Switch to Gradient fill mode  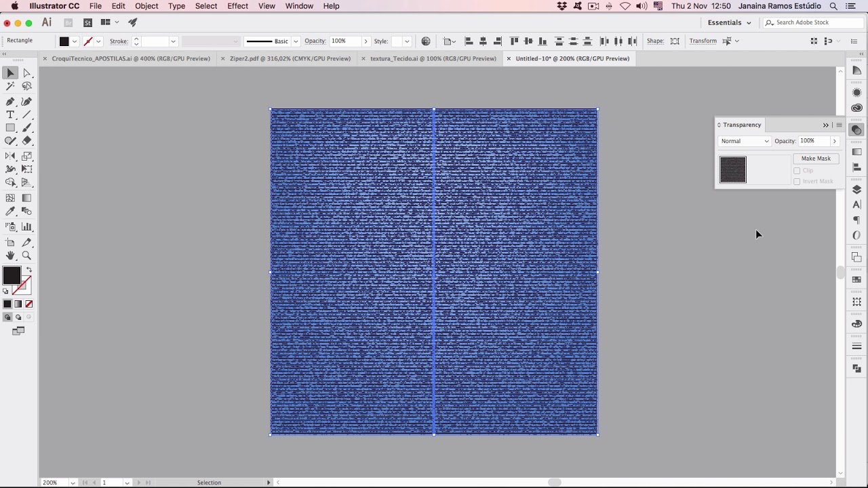coord(18,304)
